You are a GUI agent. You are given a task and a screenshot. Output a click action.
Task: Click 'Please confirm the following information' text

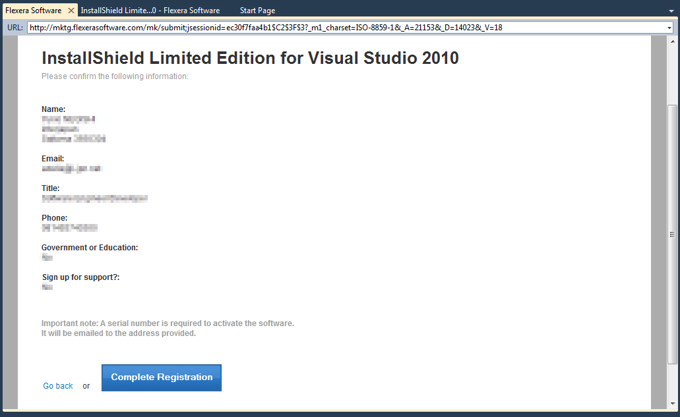(x=115, y=76)
